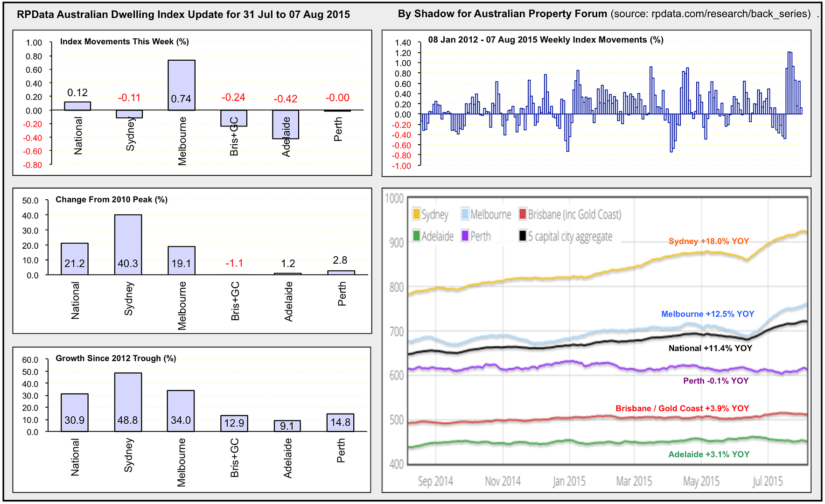Click the Adelaide -0.42 value label

286,99
